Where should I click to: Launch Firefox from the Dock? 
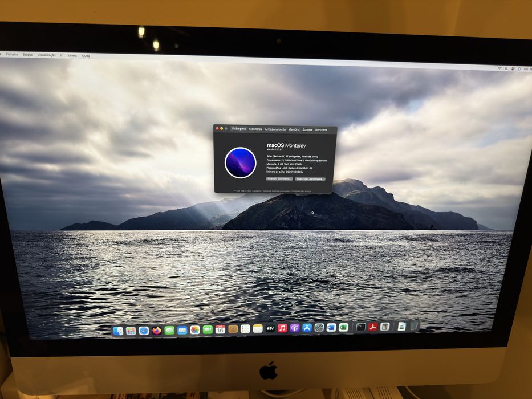click(156, 331)
